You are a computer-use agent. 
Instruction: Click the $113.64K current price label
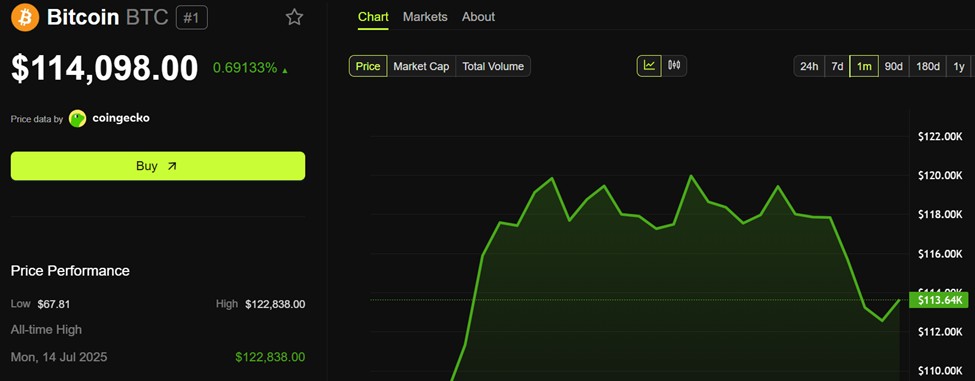(938, 300)
